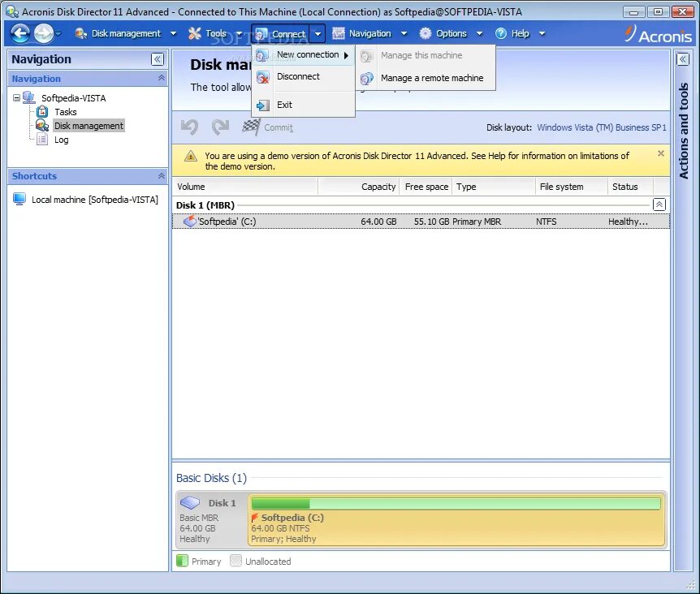This screenshot has height=594, width=700.
Task: Click the green Primary legend swatch
Action: tap(182, 561)
